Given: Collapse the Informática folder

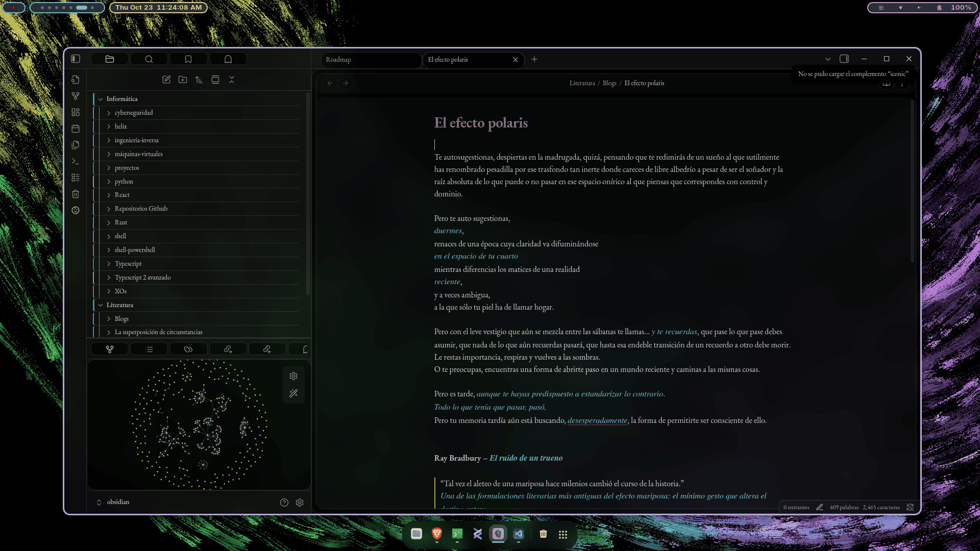Looking at the screenshot, I should click(x=101, y=98).
